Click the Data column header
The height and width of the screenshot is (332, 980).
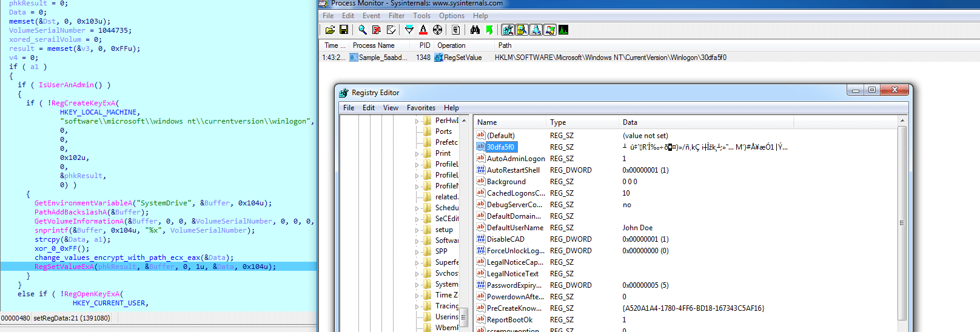pyautogui.click(x=706, y=122)
